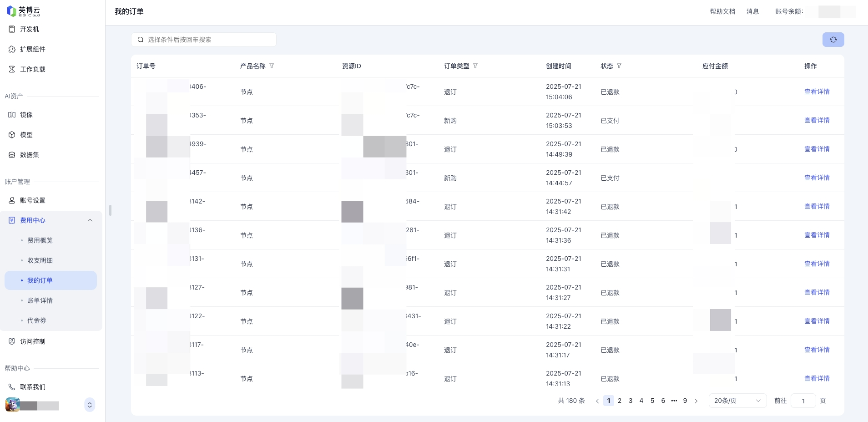
Task: Go to 镜像 in AI资产
Action: coord(26,115)
